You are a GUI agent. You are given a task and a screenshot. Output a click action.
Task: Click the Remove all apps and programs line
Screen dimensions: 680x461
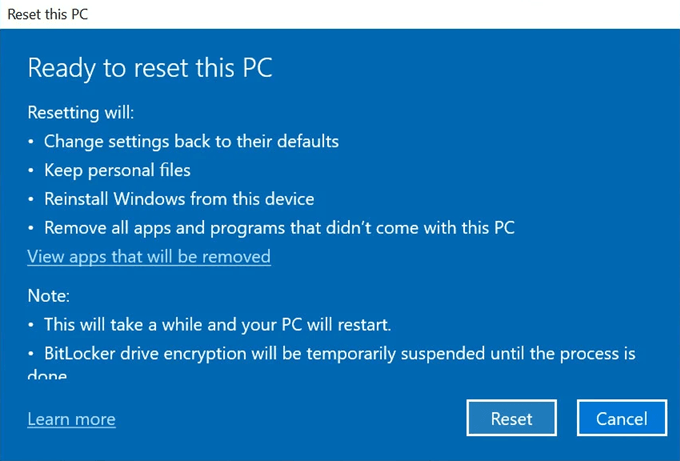(279, 227)
